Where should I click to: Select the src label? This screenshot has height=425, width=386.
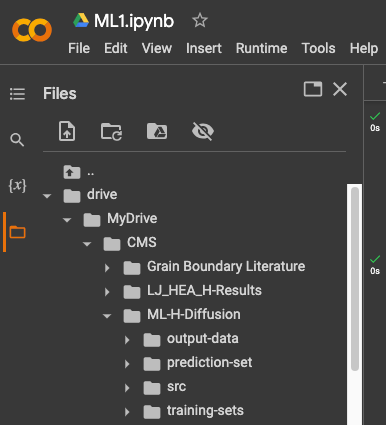tap(176, 387)
